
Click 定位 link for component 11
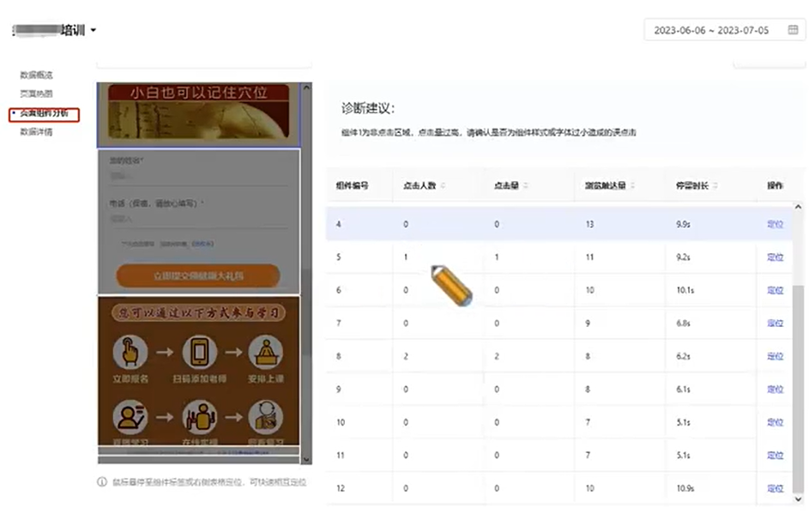(775, 455)
